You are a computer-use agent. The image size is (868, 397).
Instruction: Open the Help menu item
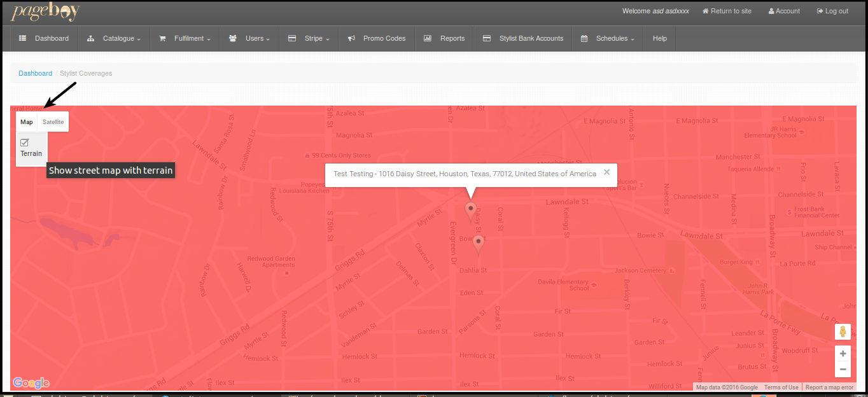(660, 38)
